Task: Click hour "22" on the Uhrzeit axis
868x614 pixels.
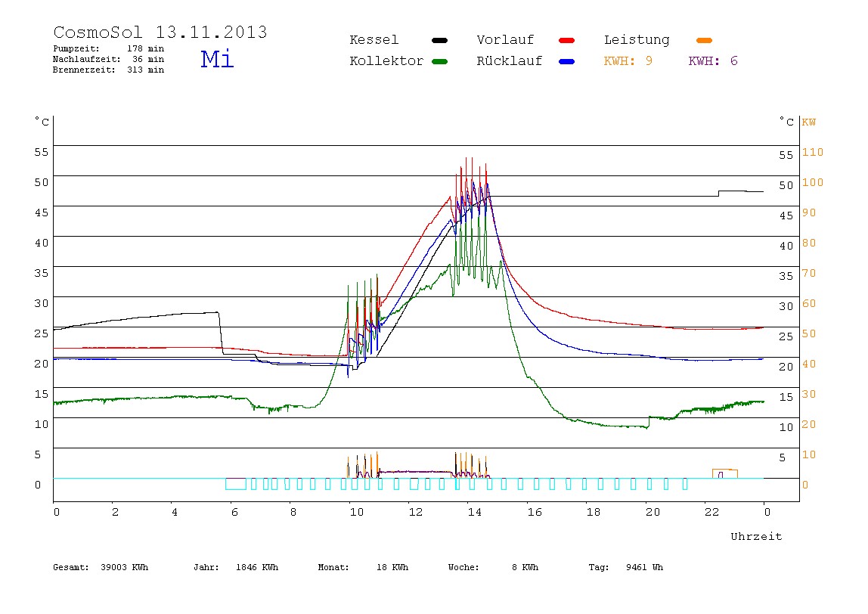Action: pos(712,512)
